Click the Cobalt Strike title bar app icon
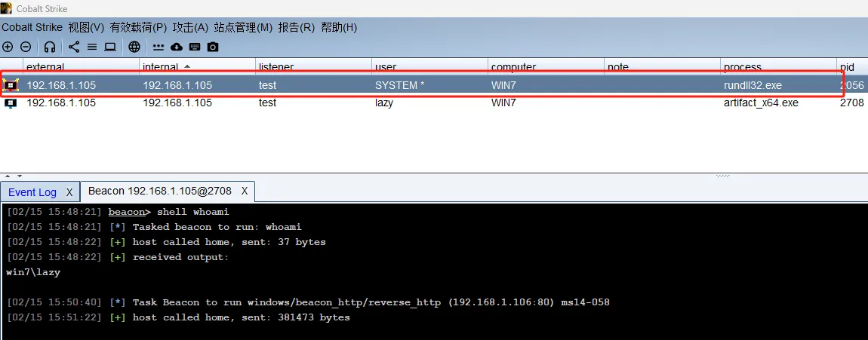 (x=6, y=8)
